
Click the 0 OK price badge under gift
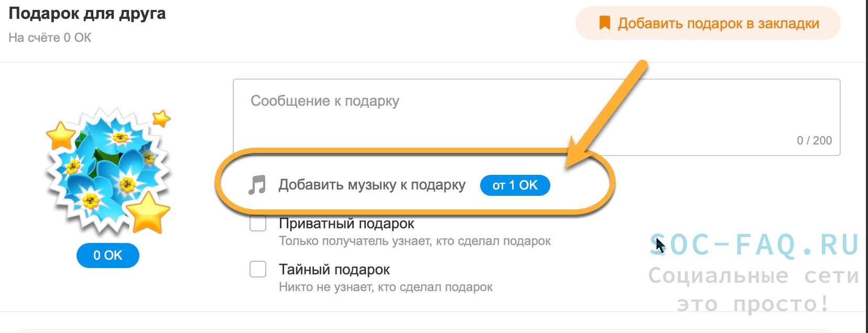pyautogui.click(x=107, y=256)
